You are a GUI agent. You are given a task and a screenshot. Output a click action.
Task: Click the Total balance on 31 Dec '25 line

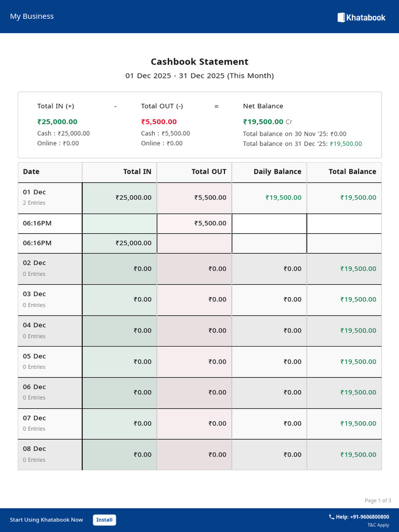click(302, 143)
